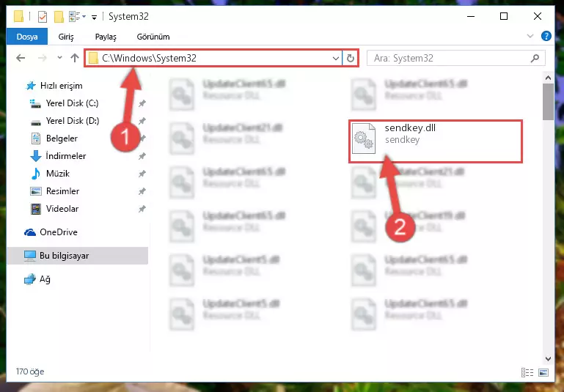Click the Müzik note icon

(36, 174)
